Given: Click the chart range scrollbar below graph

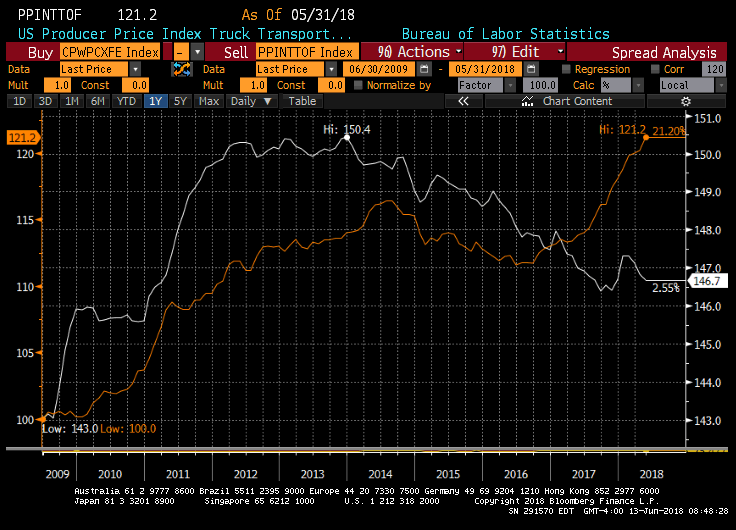Looking at the screenshot, I should [x=366, y=450].
